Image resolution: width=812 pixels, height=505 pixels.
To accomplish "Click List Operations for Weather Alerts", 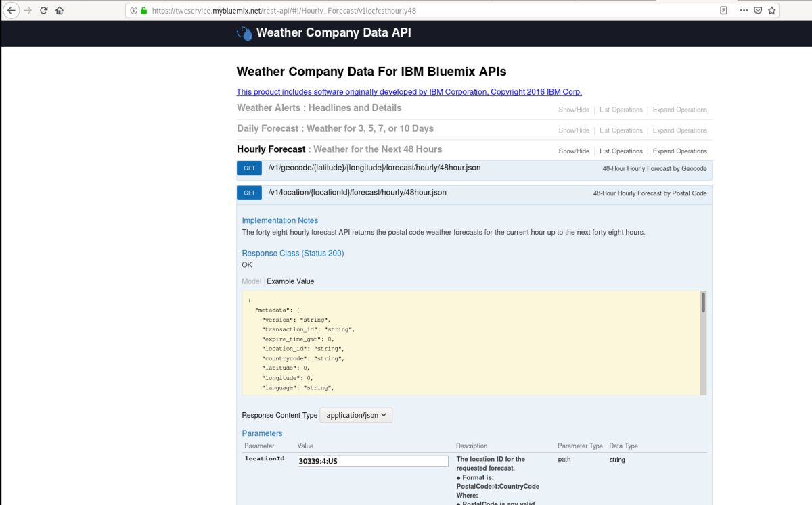I will tap(621, 110).
